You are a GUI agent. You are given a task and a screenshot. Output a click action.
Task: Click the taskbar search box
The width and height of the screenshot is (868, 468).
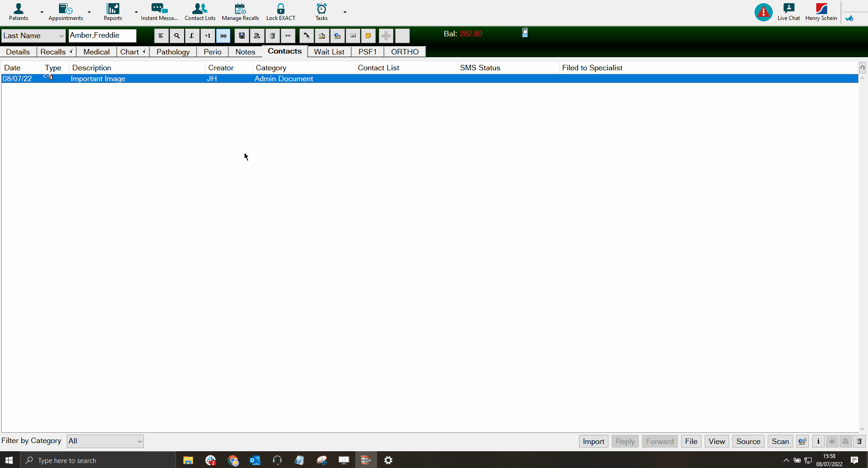pyautogui.click(x=98, y=460)
